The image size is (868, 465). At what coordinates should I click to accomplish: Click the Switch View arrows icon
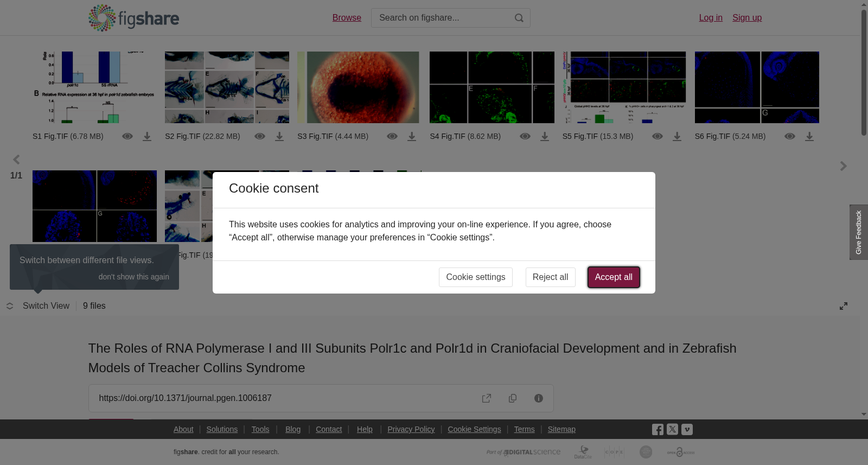click(10, 306)
